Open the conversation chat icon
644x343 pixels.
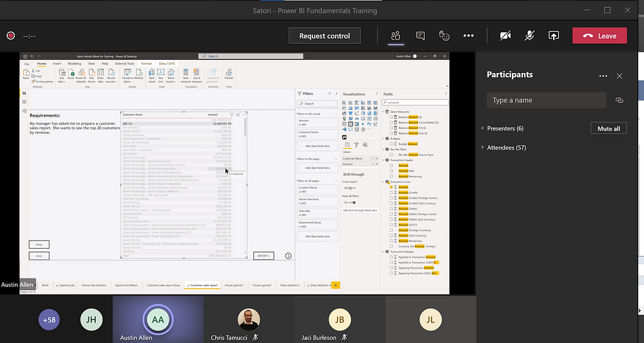(x=420, y=35)
